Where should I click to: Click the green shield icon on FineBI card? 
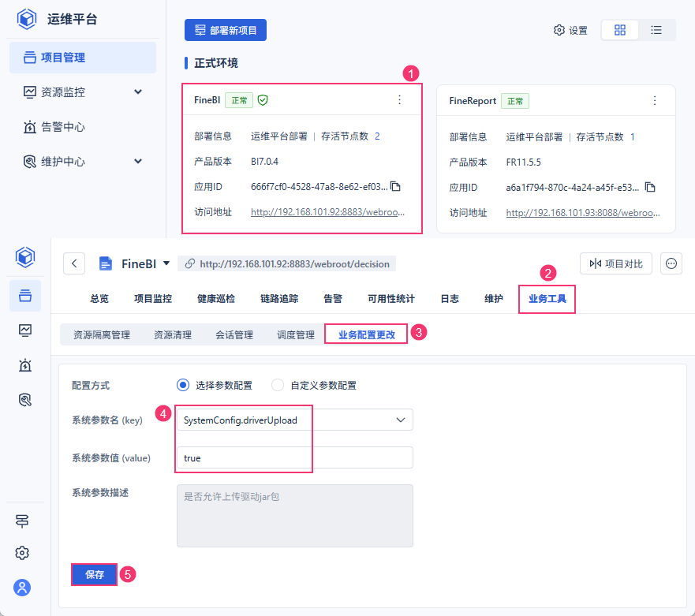(263, 100)
